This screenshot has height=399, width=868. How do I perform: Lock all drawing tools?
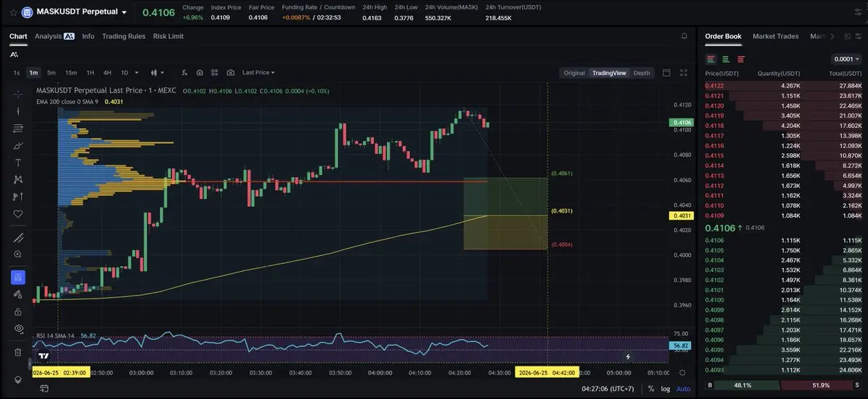18,312
